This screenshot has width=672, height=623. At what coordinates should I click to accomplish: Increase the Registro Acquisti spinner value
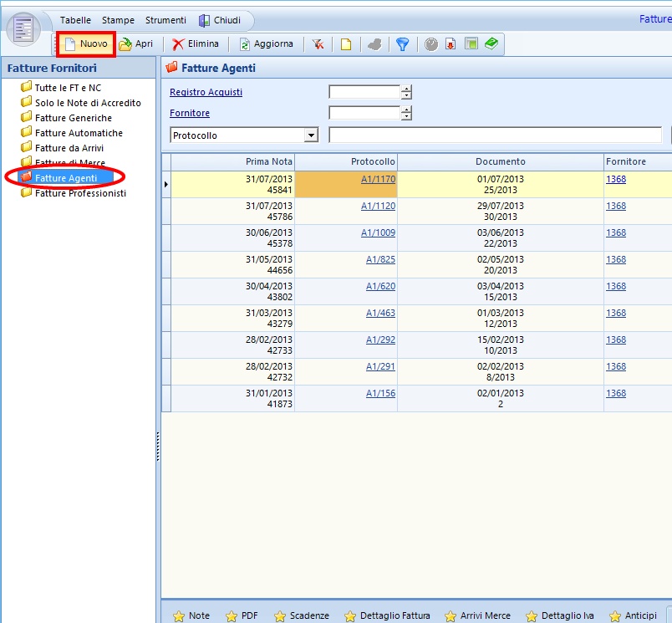click(406, 89)
